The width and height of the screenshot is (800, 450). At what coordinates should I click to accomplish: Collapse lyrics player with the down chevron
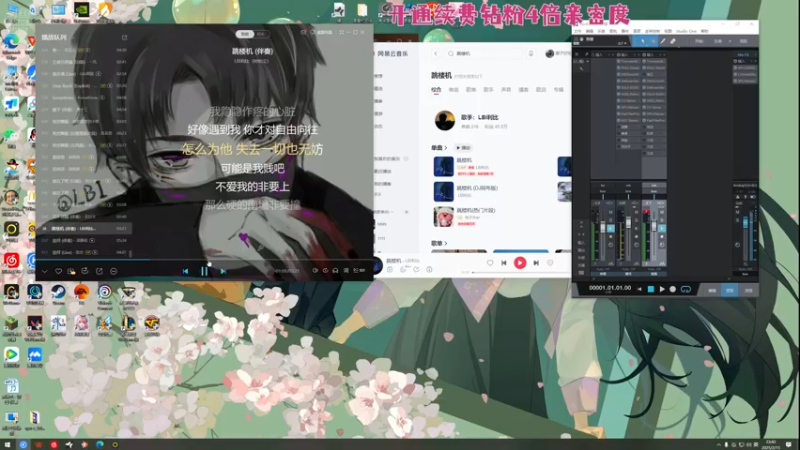(x=44, y=271)
